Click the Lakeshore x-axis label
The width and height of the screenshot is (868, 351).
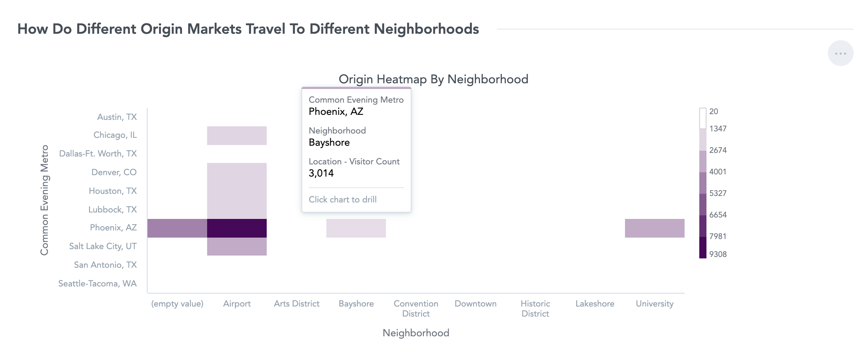(595, 304)
